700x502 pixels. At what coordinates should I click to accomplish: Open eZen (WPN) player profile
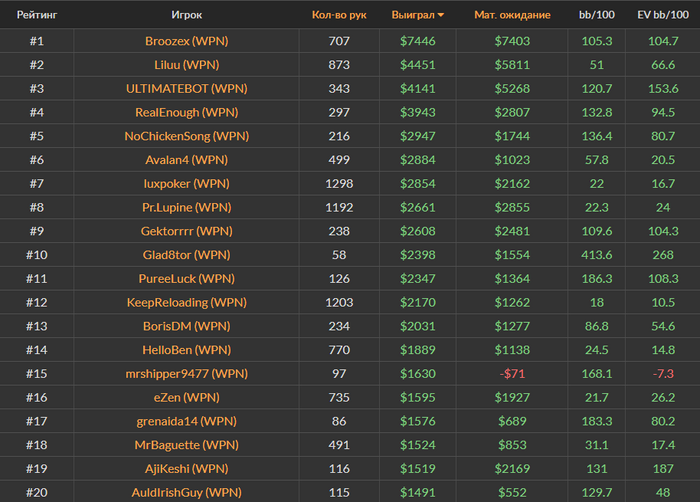(187, 397)
